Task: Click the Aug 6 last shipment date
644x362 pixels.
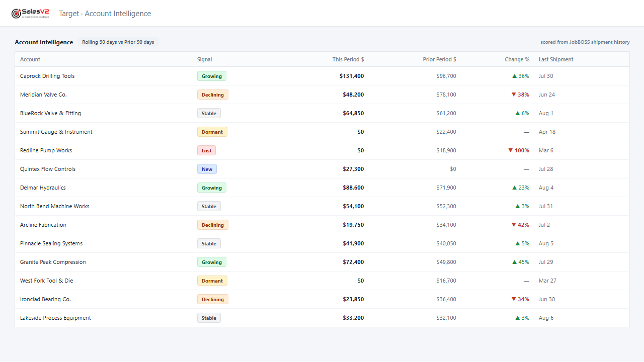Action: [x=546, y=318]
